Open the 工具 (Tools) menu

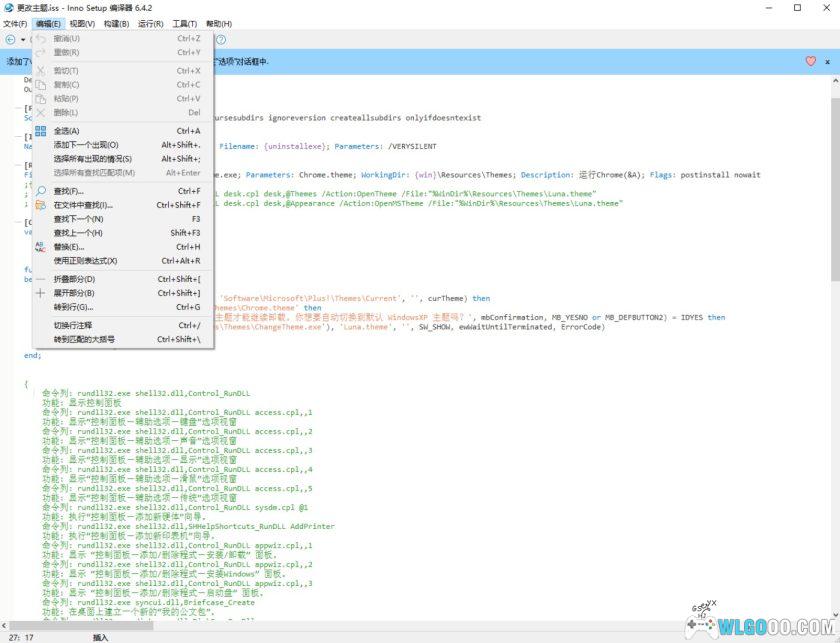180,23
